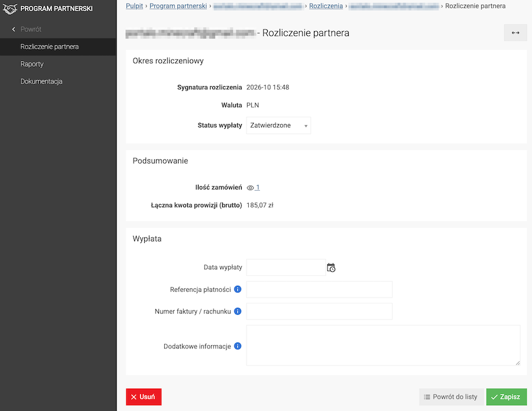Screen dimensions: 532x411
Task: Show info tooltip for Referencja płatności
Action: 238,289
